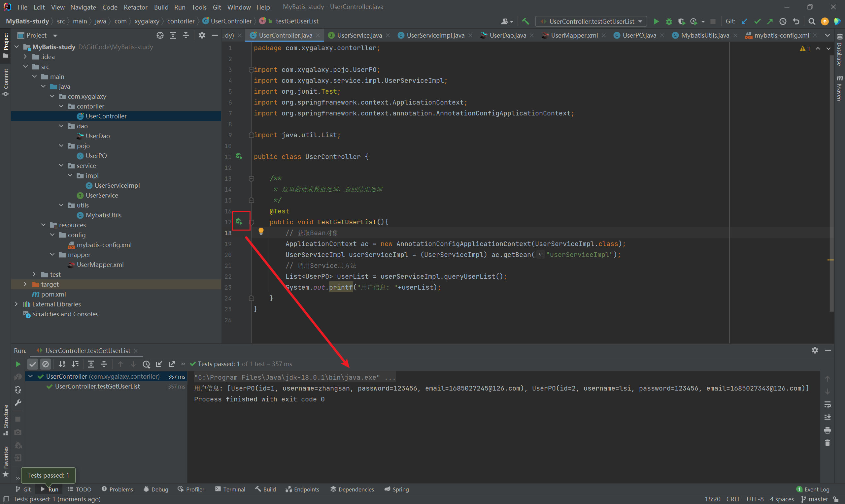
Task: Open the Terminal tool window
Action: (230, 489)
